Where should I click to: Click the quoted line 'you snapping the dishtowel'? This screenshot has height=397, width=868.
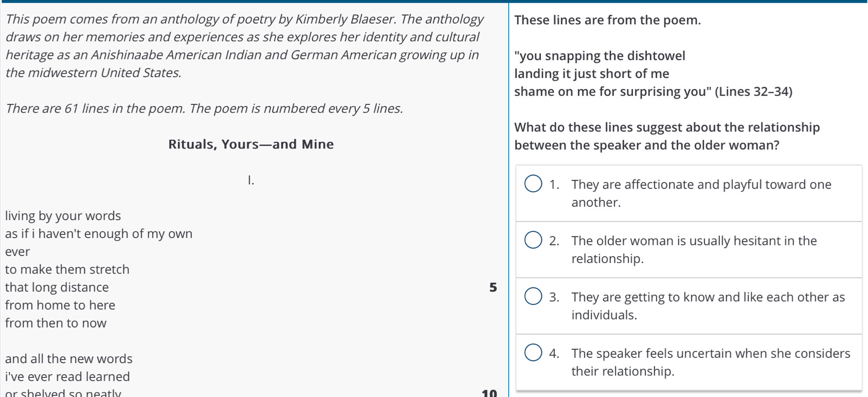[x=600, y=56]
